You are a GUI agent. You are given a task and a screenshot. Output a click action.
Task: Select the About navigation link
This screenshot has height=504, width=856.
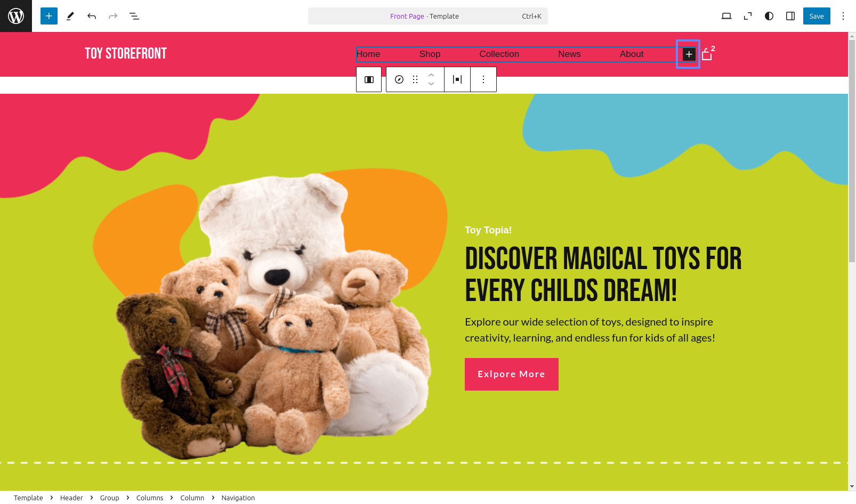pyautogui.click(x=632, y=54)
